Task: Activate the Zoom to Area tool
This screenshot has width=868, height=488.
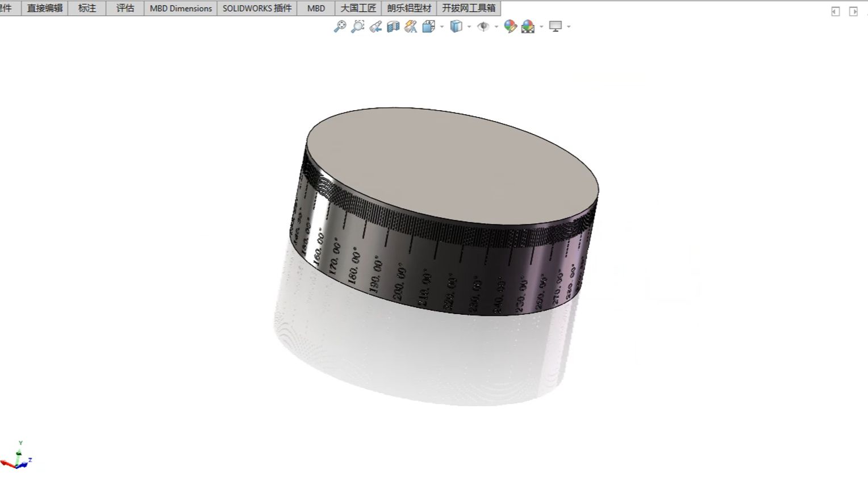Action: [x=357, y=26]
